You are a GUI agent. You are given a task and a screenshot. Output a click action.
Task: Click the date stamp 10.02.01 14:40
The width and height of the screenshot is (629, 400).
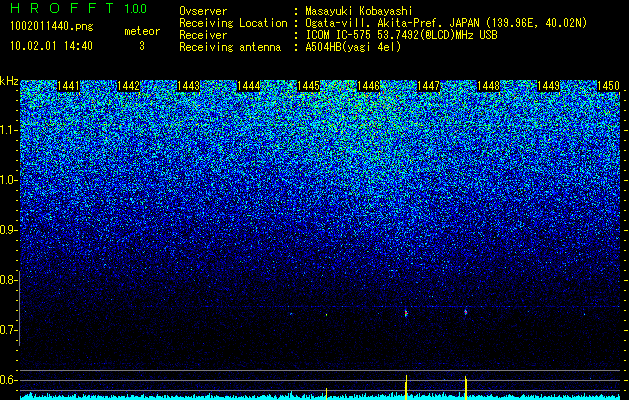point(51,46)
